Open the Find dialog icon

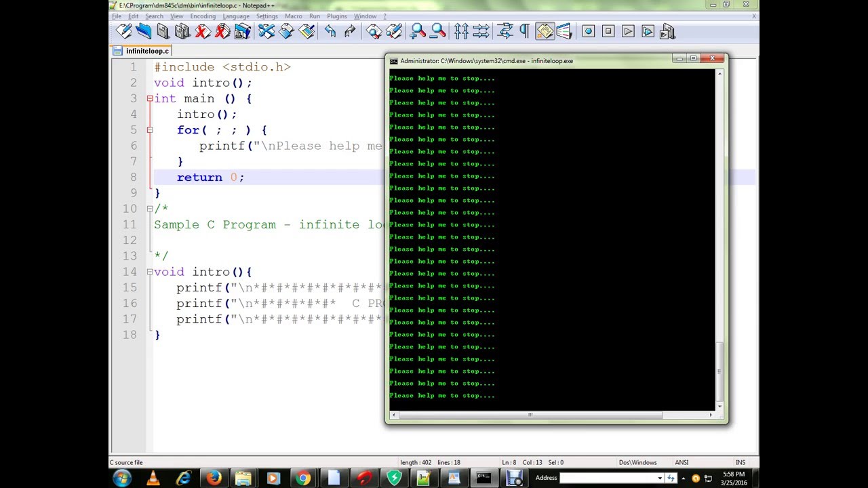374,31
